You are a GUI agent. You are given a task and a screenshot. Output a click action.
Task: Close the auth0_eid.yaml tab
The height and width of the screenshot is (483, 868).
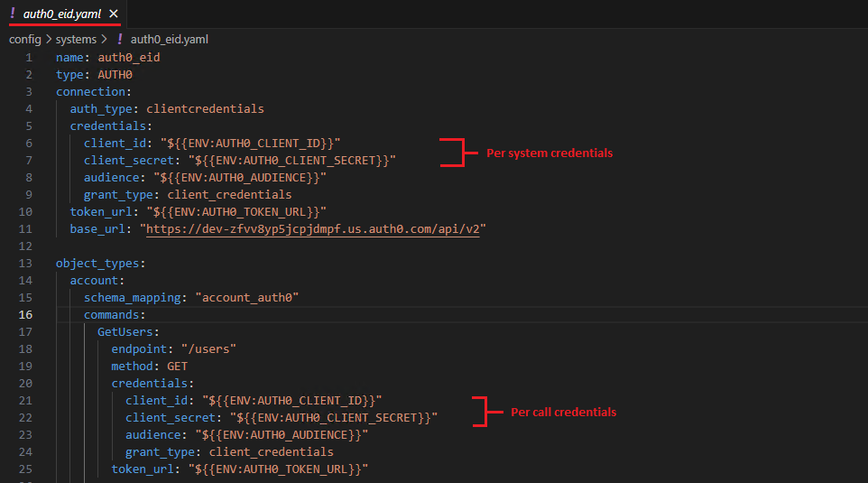coord(114,14)
